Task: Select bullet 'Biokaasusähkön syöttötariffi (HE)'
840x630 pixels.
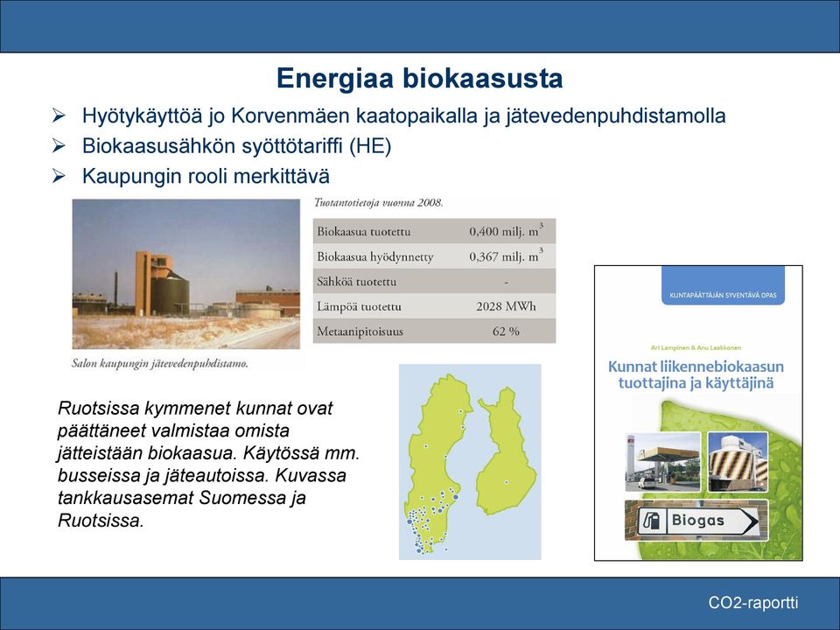Action: click(x=237, y=146)
